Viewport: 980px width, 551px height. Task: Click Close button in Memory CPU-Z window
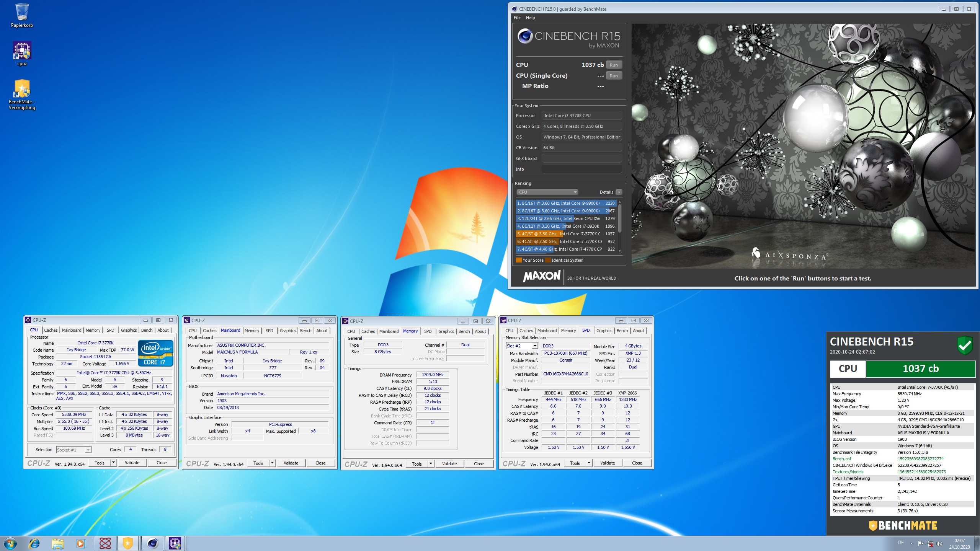479,464
